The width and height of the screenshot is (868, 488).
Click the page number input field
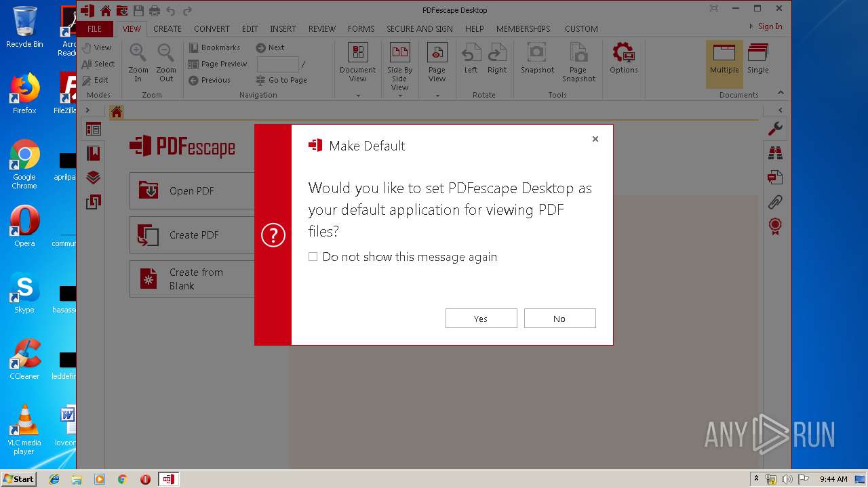277,64
